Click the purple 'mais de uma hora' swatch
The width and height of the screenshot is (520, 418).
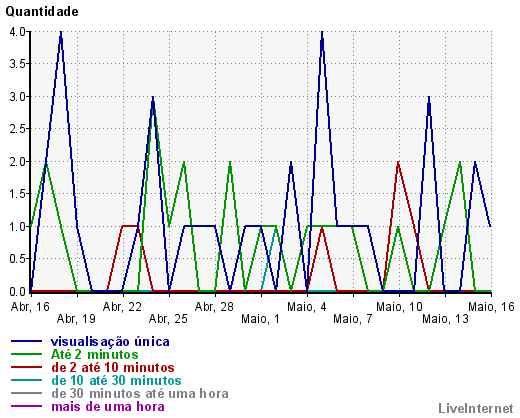(x=26, y=406)
